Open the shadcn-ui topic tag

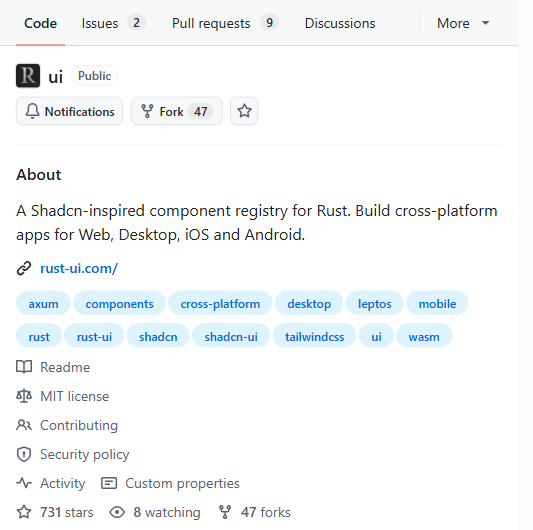tap(231, 336)
